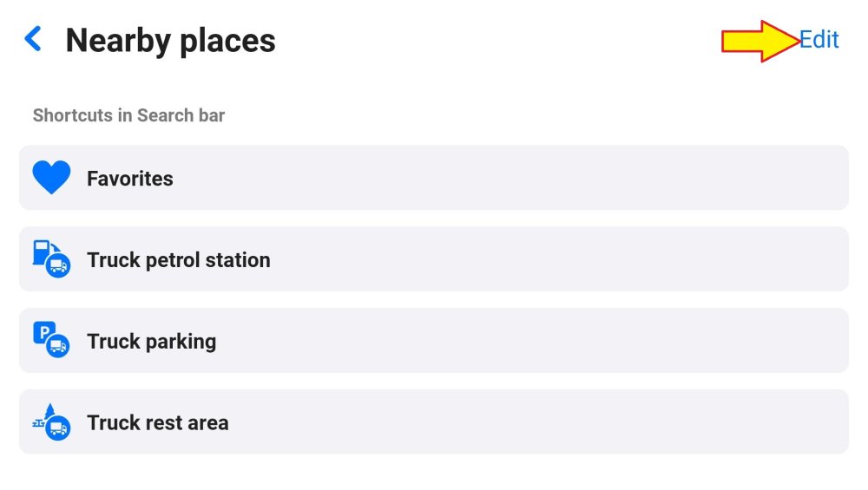This screenshot has height=490, width=868.
Task: Select the "Favorites" text label
Action: 130,179
